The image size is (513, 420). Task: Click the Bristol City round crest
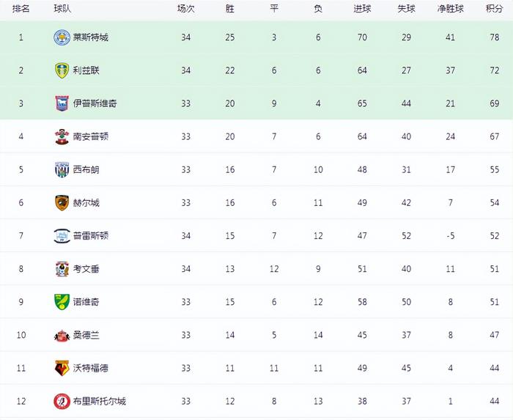pyautogui.click(x=62, y=402)
